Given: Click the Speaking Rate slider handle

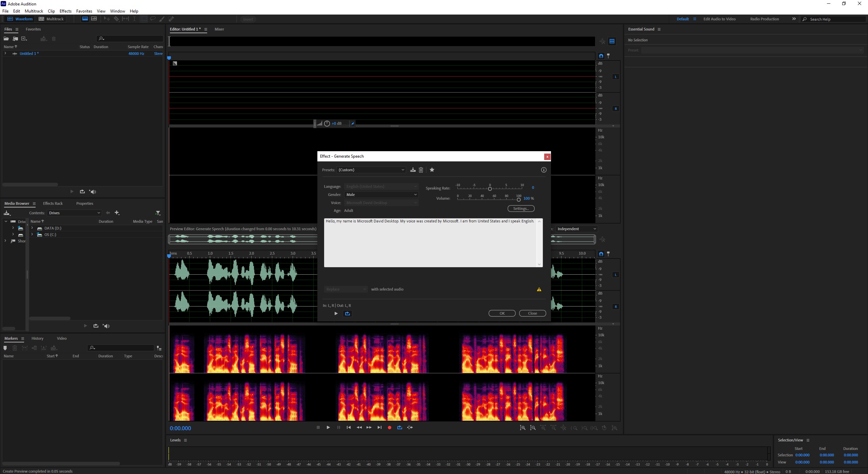Looking at the screenshot, I should [490, 189].
